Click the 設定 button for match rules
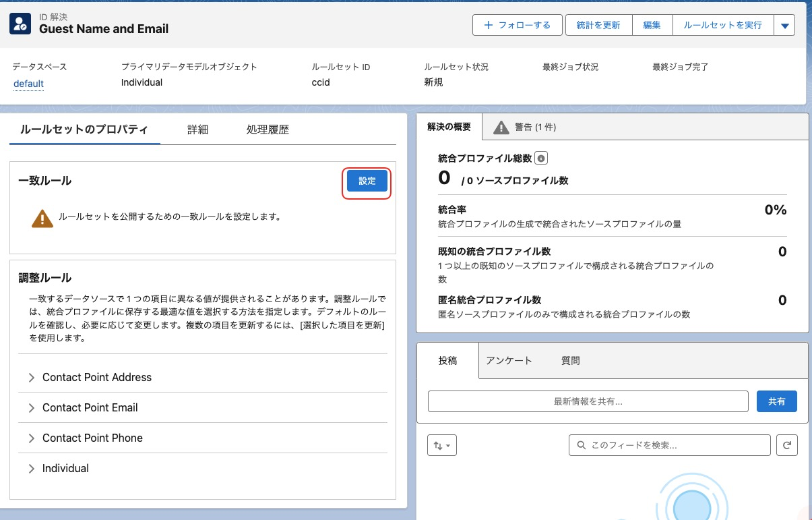This screenshot has height=520, width=812. point(367,181)
